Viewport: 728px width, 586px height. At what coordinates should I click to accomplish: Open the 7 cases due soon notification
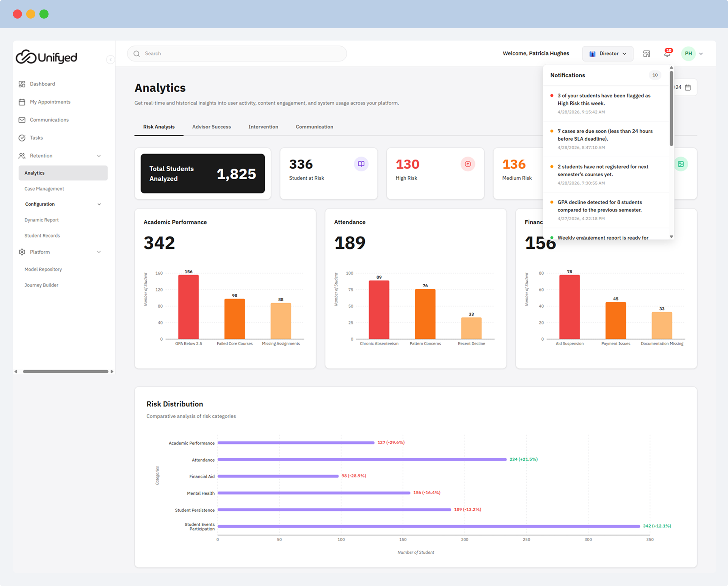click(606, 139)
